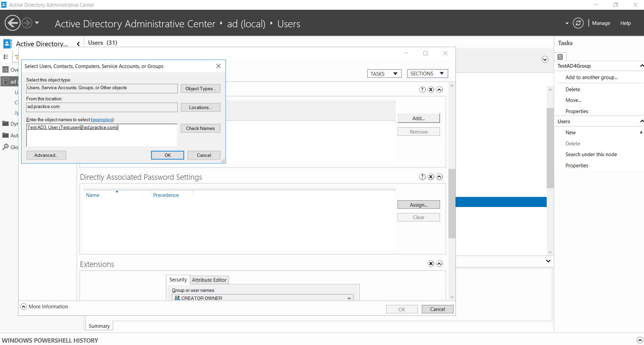Open the Manage menu

click(x=601, y=23)
